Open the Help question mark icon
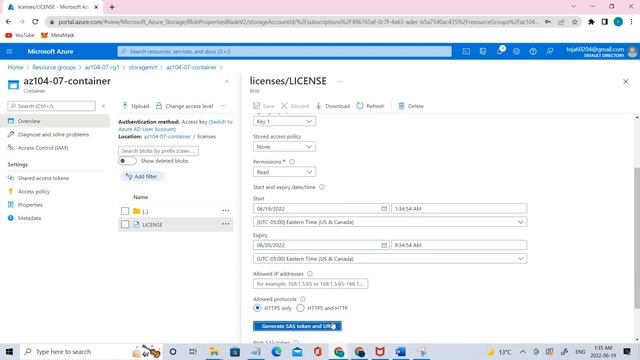 click(533, 51)
